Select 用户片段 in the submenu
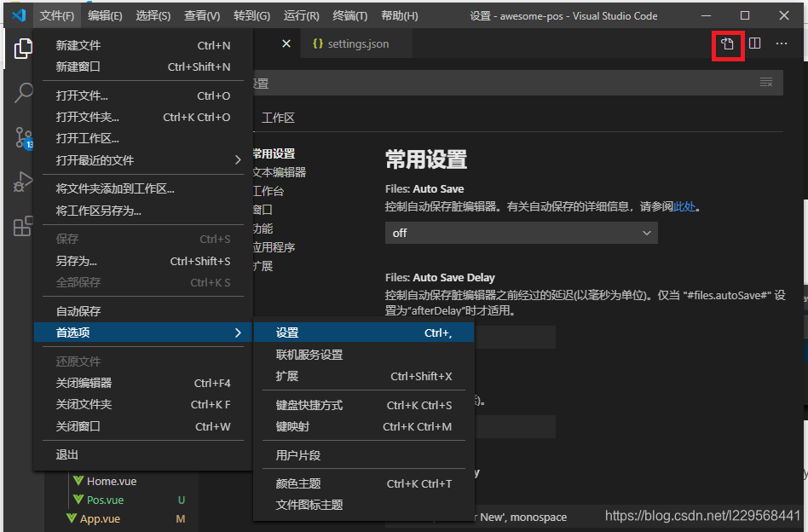 [364, 455]
